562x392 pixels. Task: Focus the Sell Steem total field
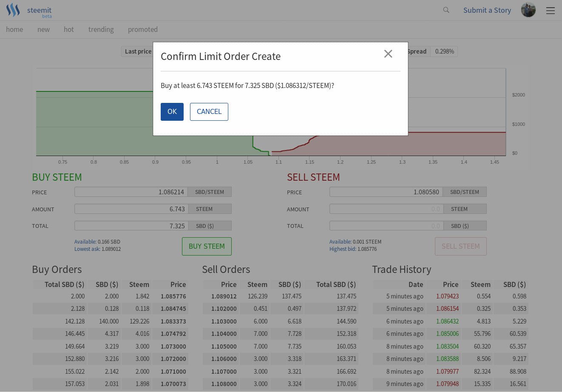point(387,226)
